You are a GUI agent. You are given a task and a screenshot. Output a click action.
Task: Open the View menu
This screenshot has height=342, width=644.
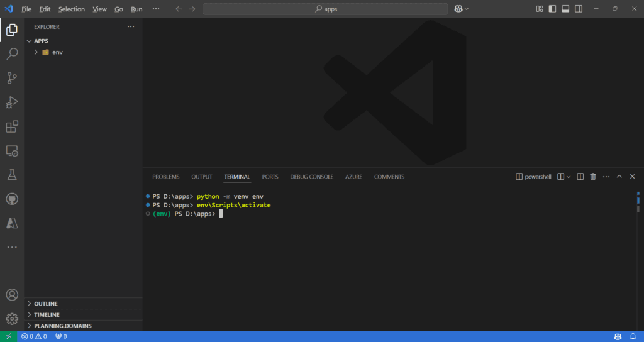(x=99, y=9)
